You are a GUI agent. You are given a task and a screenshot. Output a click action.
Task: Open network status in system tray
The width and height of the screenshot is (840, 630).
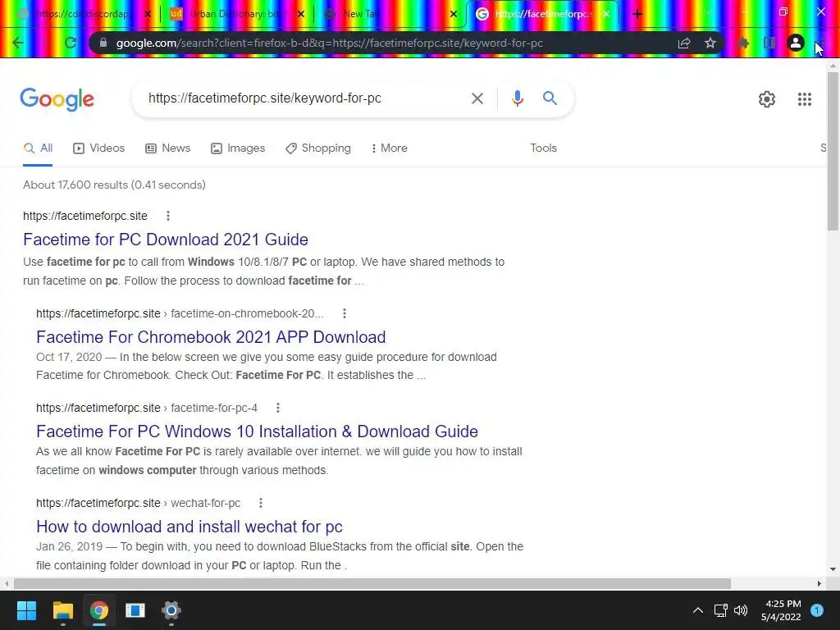pos(720,610)
